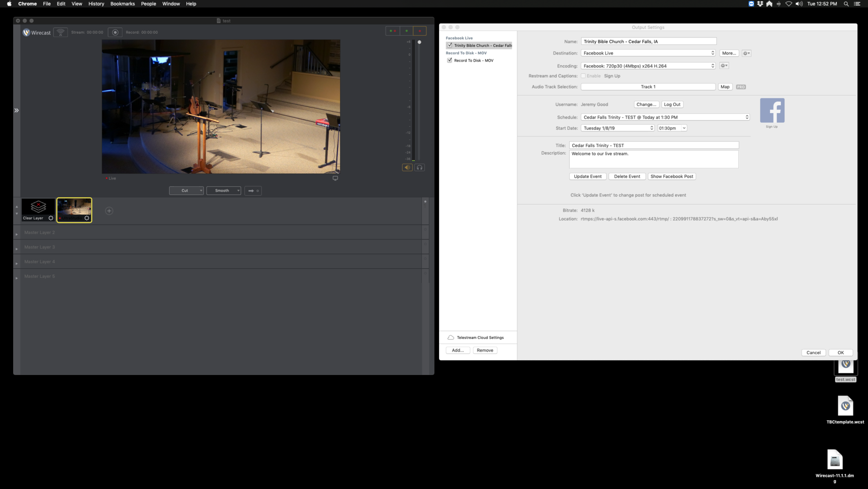Toggle the headphones monitoring button

419,168
